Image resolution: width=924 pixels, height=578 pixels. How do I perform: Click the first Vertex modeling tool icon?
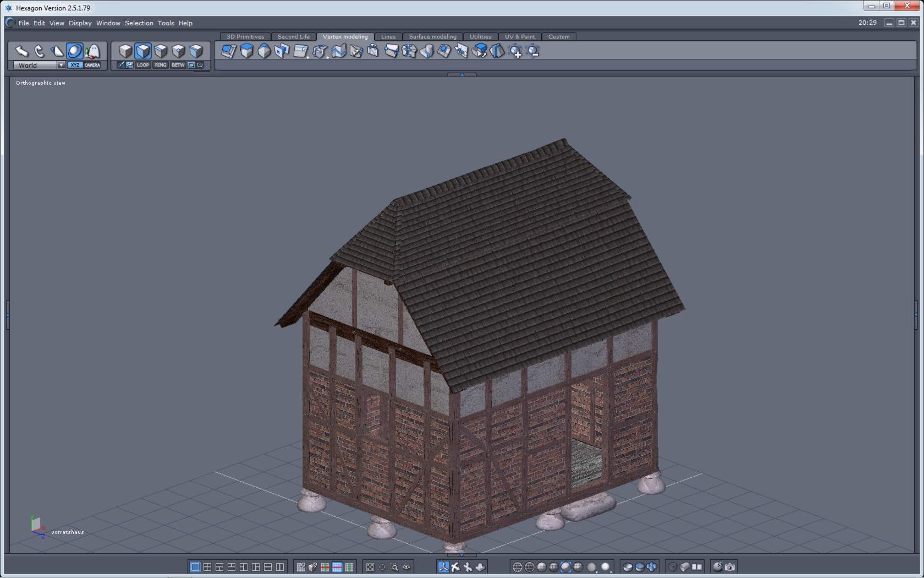[229, 51]
